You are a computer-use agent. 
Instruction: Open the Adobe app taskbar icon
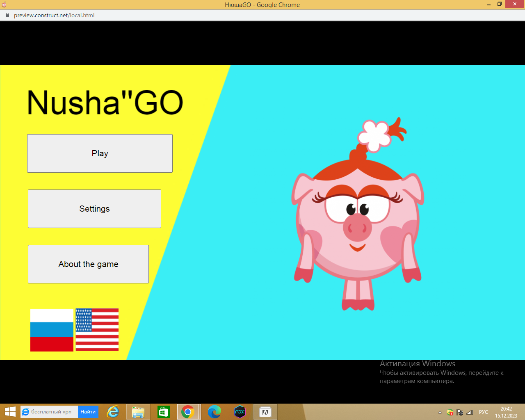(x=265, y=412)
